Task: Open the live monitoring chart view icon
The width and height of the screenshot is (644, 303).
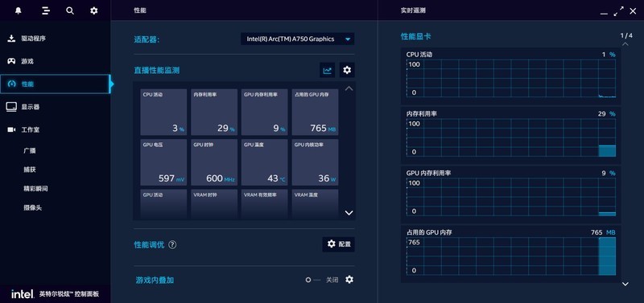Action: pos(328,70)
